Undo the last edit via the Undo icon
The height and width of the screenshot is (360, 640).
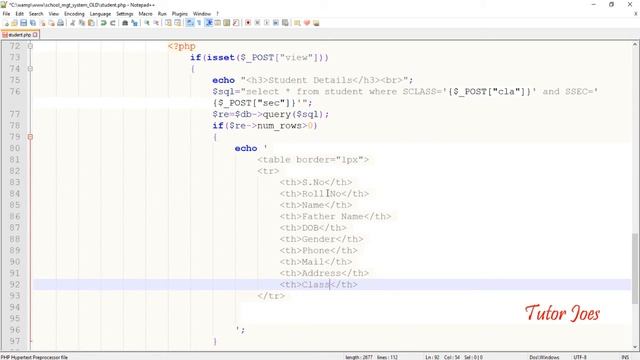[103, 23]
